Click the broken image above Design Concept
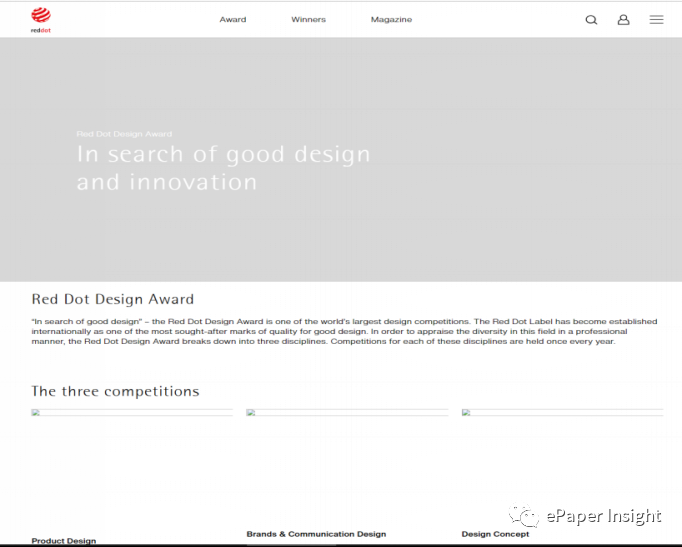The width and height of the screenshot is (682, 547). pos(562,413)
